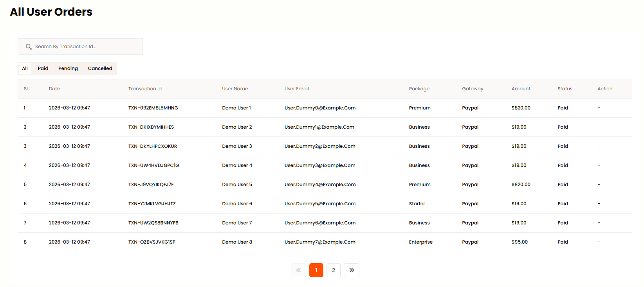Click the SL column header
Viewport: 644px width, 287px height.
coord(26,89)
